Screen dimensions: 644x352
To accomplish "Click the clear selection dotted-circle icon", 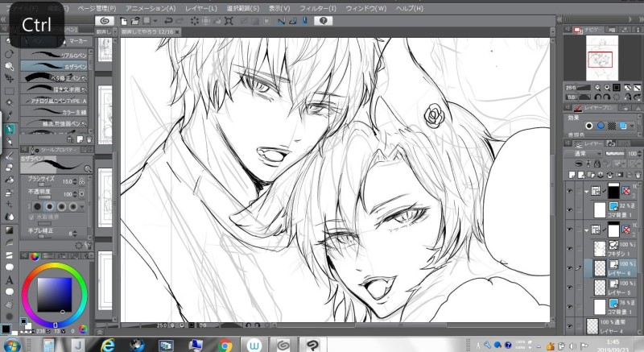I will (x=194, y=21).
